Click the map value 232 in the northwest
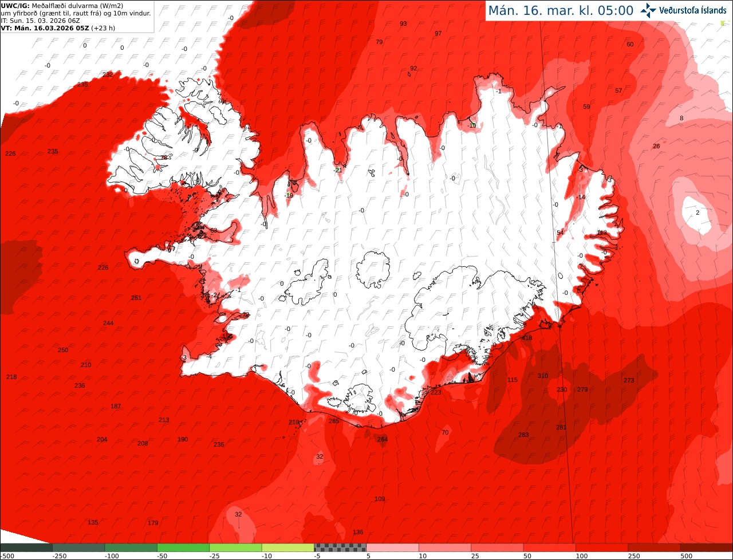 click(x=108, y=75)
